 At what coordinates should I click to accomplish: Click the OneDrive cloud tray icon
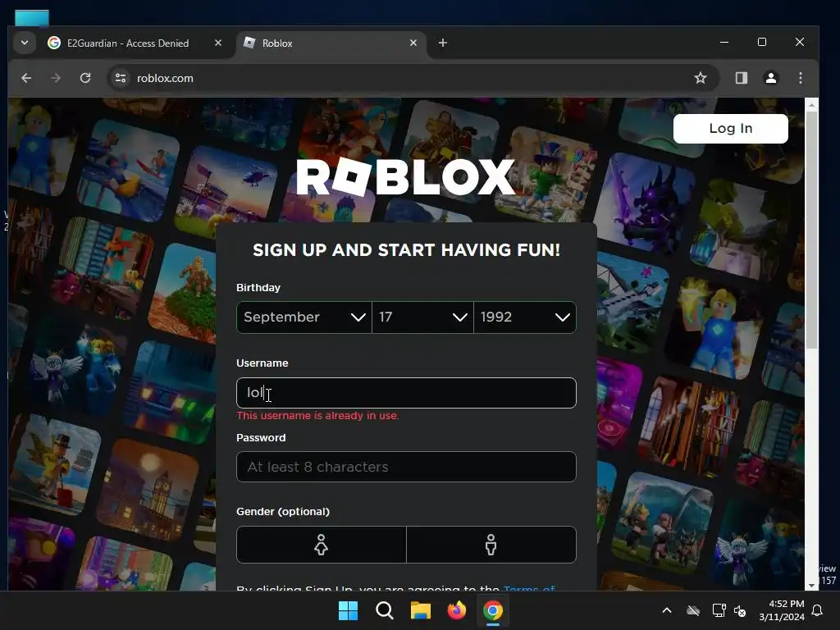click(x=693, y=610)
